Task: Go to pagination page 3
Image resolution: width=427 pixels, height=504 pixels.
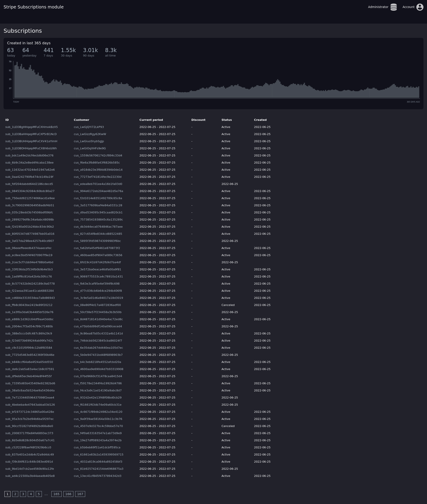Action: point(23,494)
